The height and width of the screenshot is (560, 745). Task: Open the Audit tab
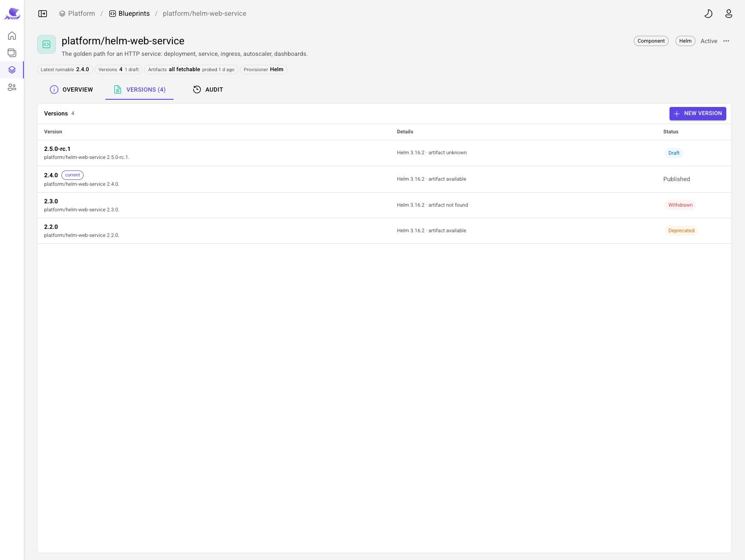tap(208, 89)
